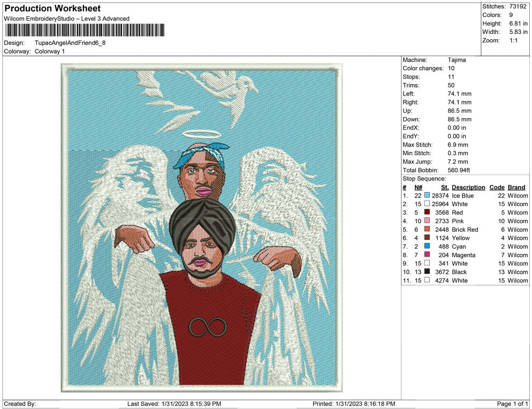Click the 'Magenta' description text

coord(463,255)
